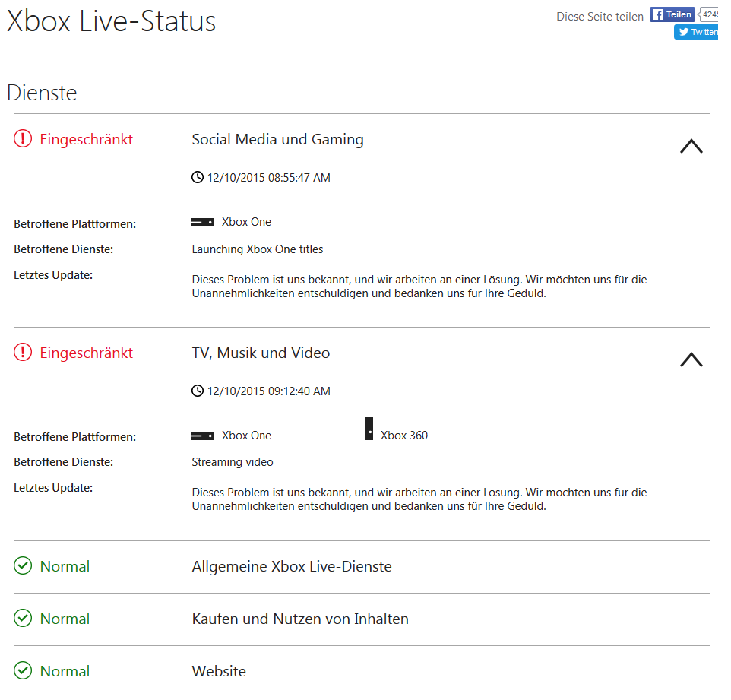Click the Facebook share count bubble
Screen dimensions: 731x700
tap(708, 14)
